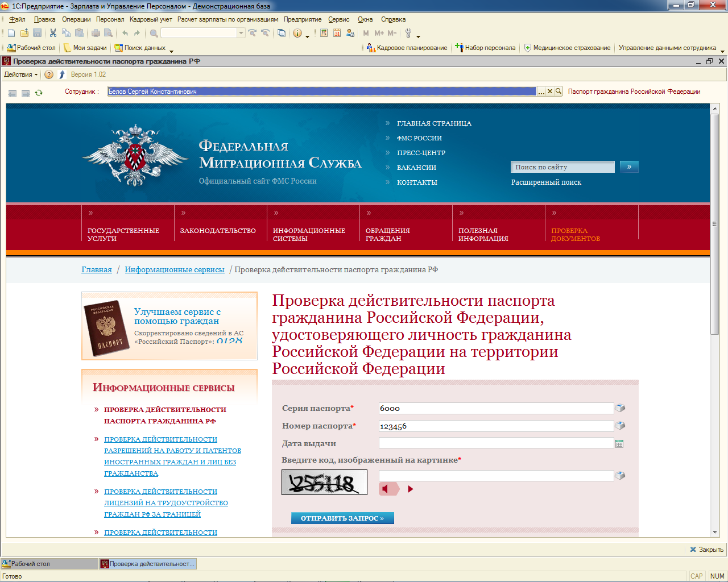
Task: Click Мои задачи toolbar button
Action: click(x=85, y=48)
